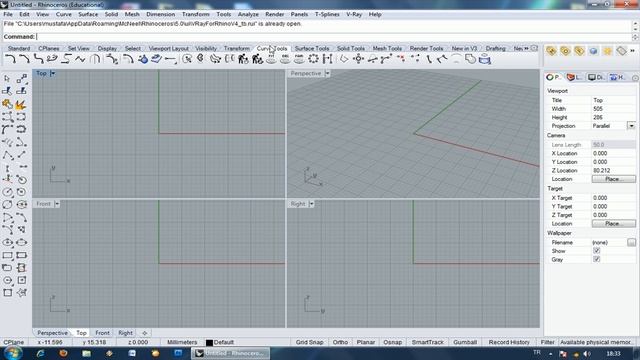Toggle Record History in status bar

click(509, 342)
